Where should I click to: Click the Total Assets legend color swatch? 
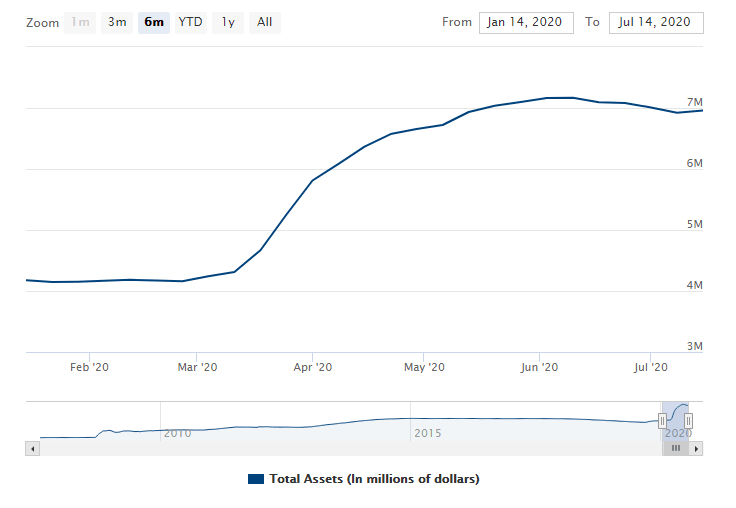pyautogui.click(x=255, y=480)
